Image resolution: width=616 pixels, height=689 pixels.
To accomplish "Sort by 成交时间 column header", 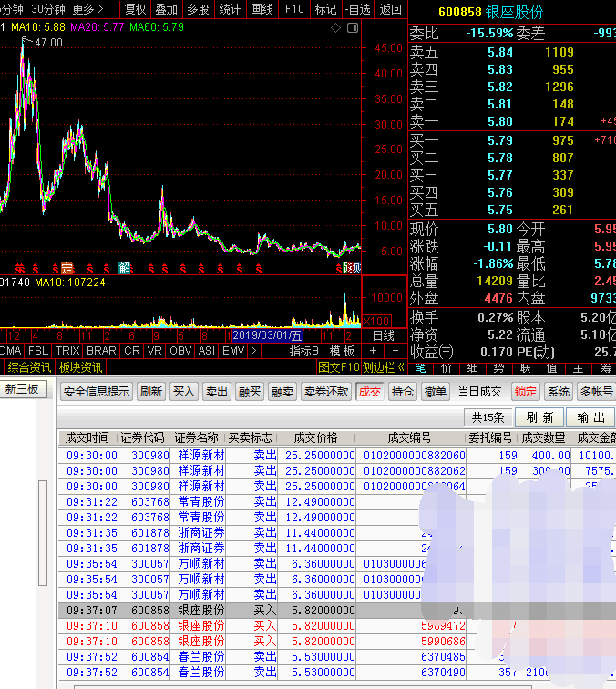I will [87, 437].
